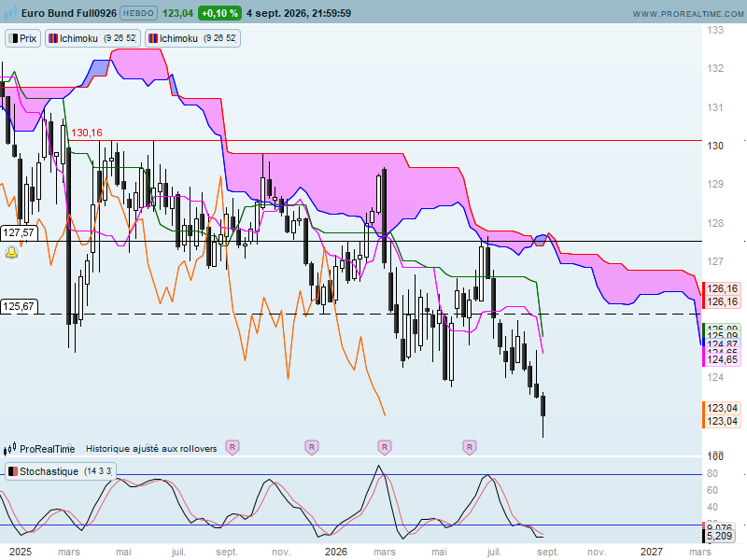Screen dimensions: 747x560
Task: Select the 125,67 dashed line label
Action: tap(19, 306)
